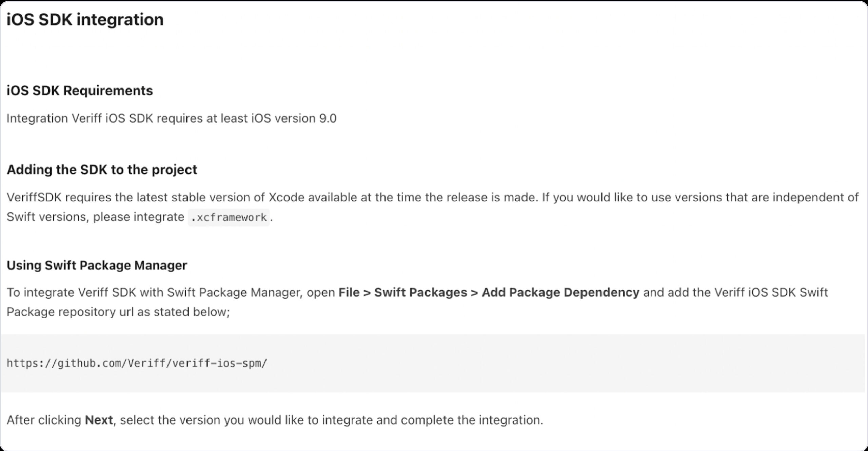
Task: Click the "iOS SDK integration" page title
Action: pos(85,20)
